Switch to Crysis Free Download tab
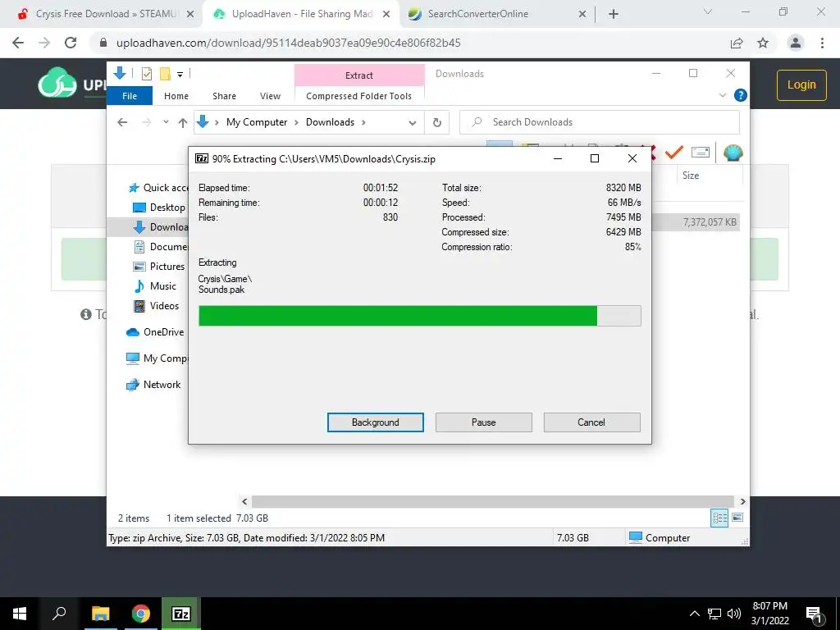 (x=106, y=14)
